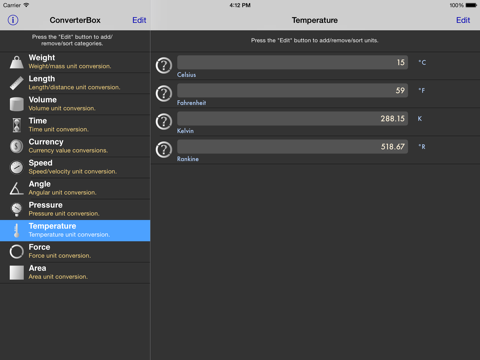Image resolution: width=480 pixels, height=360 pixels.
Task: Click Edit in the ConverterBox sidebar header
Action: 139,20
